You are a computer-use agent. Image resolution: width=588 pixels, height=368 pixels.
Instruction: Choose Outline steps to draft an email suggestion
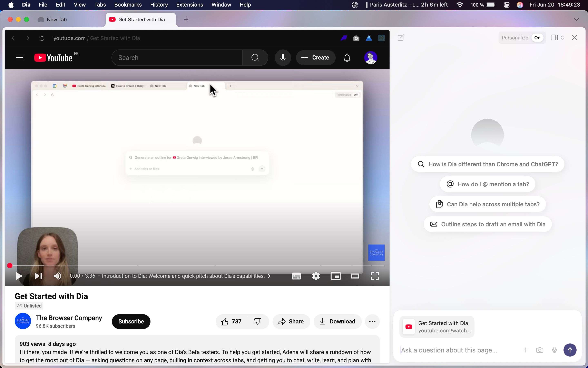tap(487, 224)
